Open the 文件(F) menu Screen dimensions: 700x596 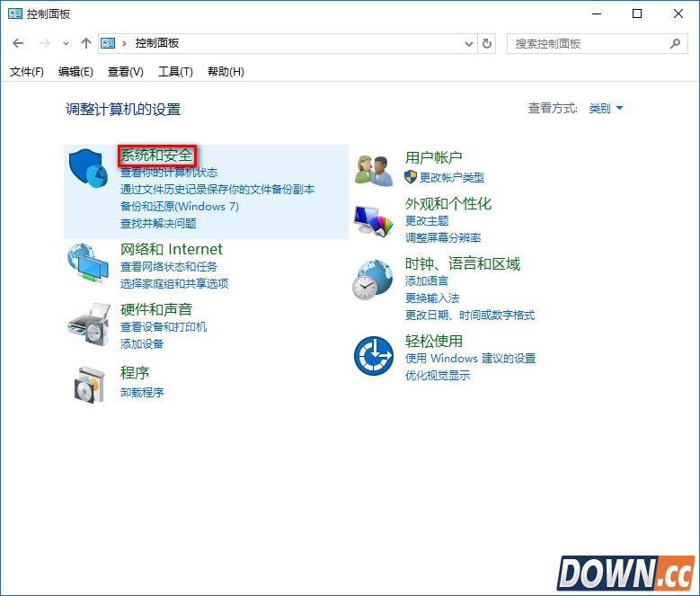27,71
